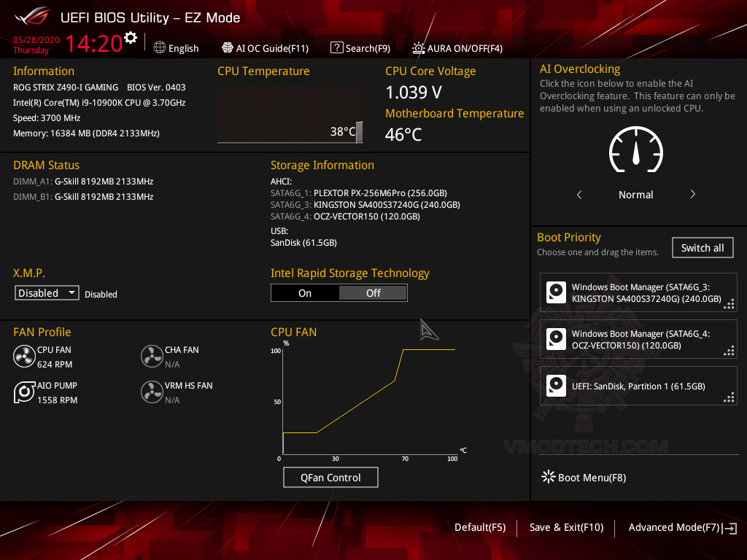Image resolution: width=747 pixels, height=560 pixels.
Task: Select the CPU FAN icon in FAN Profile
Action: click(24, 356)
